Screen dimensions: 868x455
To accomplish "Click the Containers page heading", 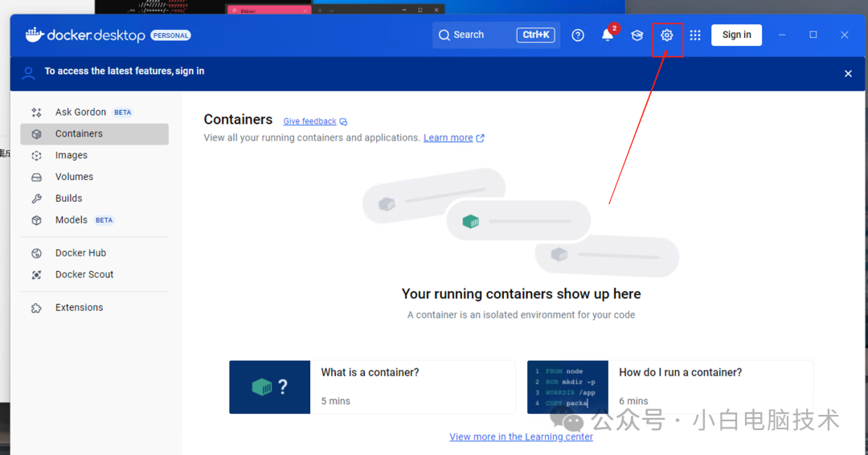I will coord(238,120).
